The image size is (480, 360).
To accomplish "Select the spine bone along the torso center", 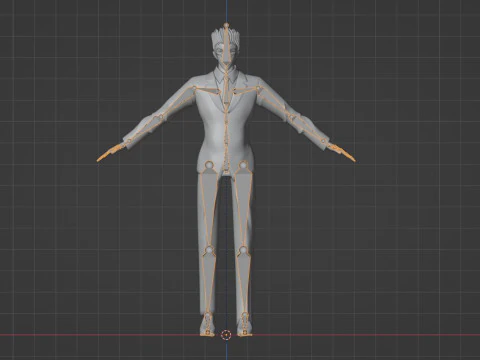I will [x=226, y=137].
